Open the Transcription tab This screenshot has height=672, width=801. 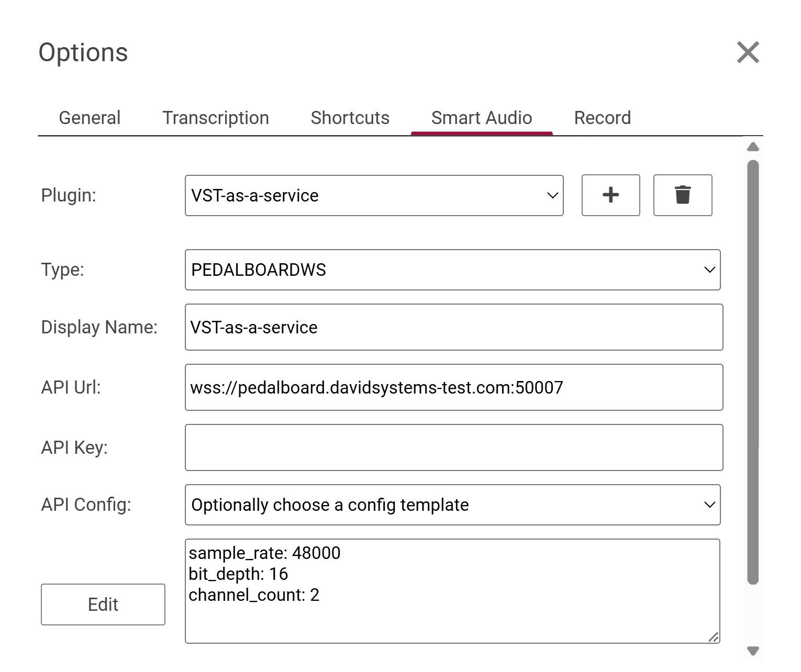pos(215,118)
